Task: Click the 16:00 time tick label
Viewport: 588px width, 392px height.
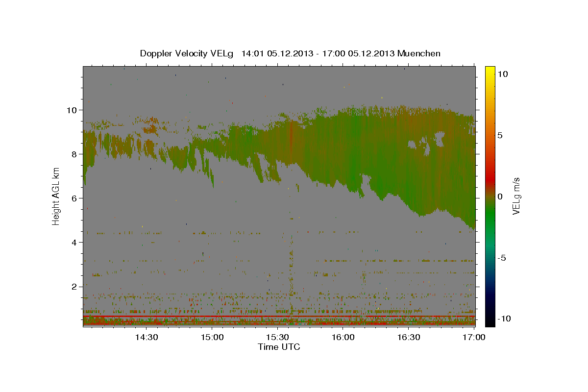Action: tap(343, 337)
